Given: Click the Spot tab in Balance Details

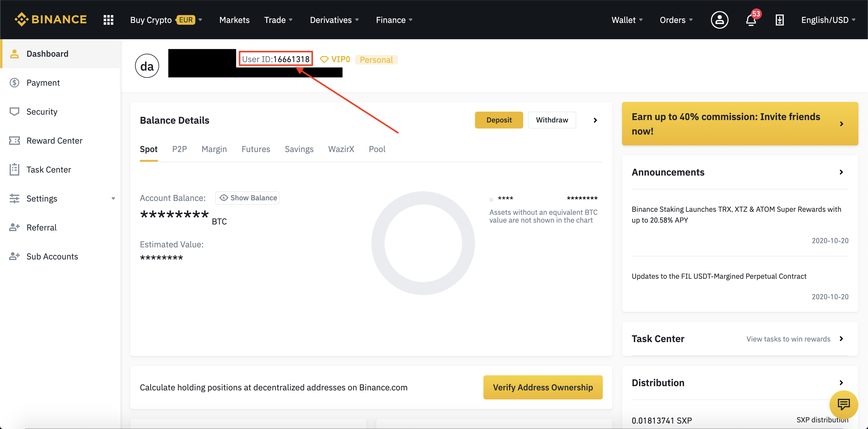Looking at the screenshot, I should 148,148.
